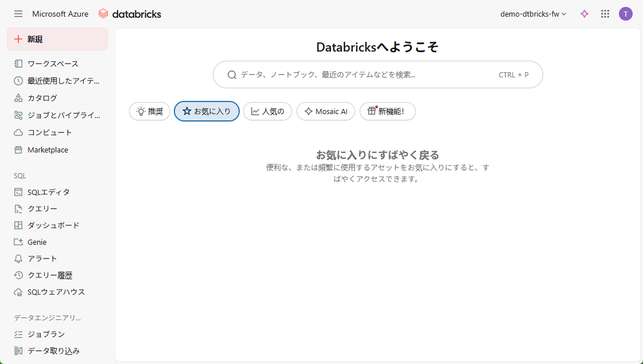Select the Mosaic AI tab
This screenshot has height=364, width=643.
pyautogui.click(x=325, y=111)
